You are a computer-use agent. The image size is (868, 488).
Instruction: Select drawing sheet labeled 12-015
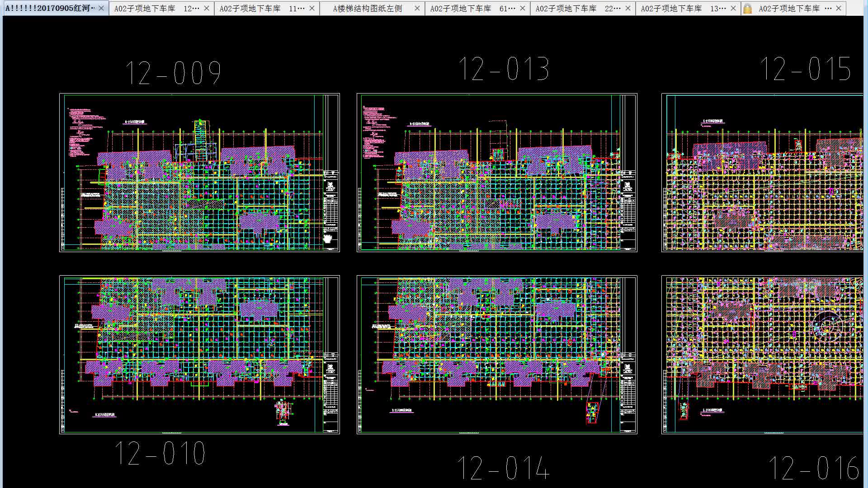[762, 173]
